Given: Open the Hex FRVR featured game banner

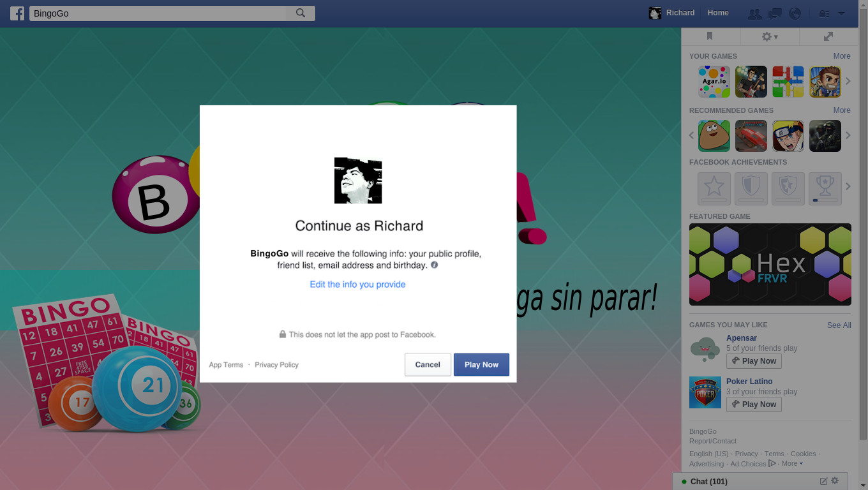Looking at the screenshot, I should pos(770,264).
